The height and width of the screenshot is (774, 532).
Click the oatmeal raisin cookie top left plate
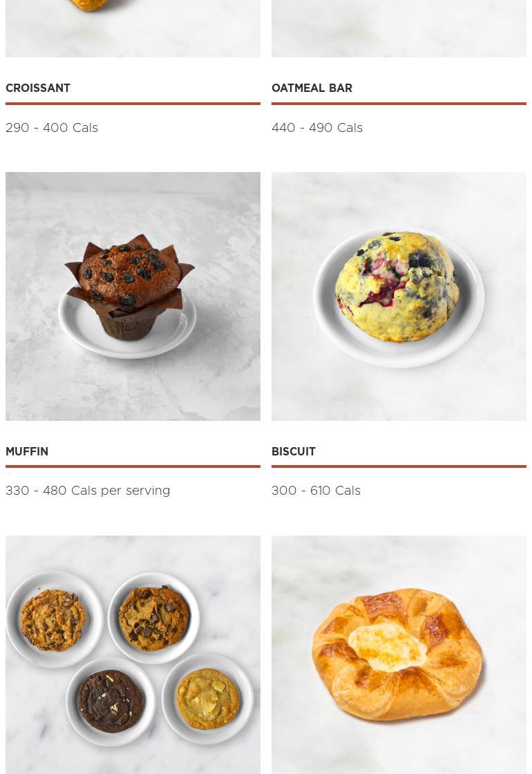click(x=53, y=619)
